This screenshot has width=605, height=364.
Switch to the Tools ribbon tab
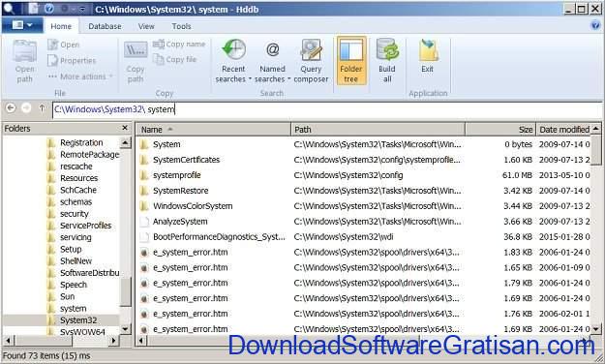(x=181, y=26)
